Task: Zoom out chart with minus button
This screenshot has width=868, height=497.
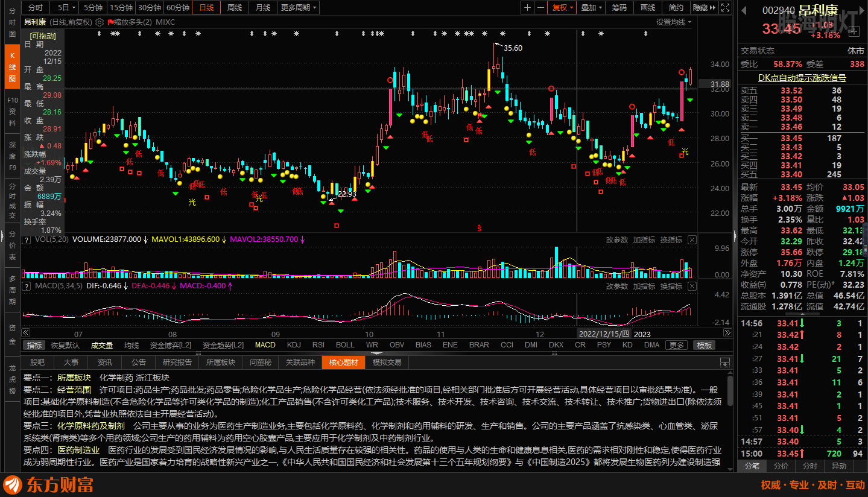Action: point(540,8)
